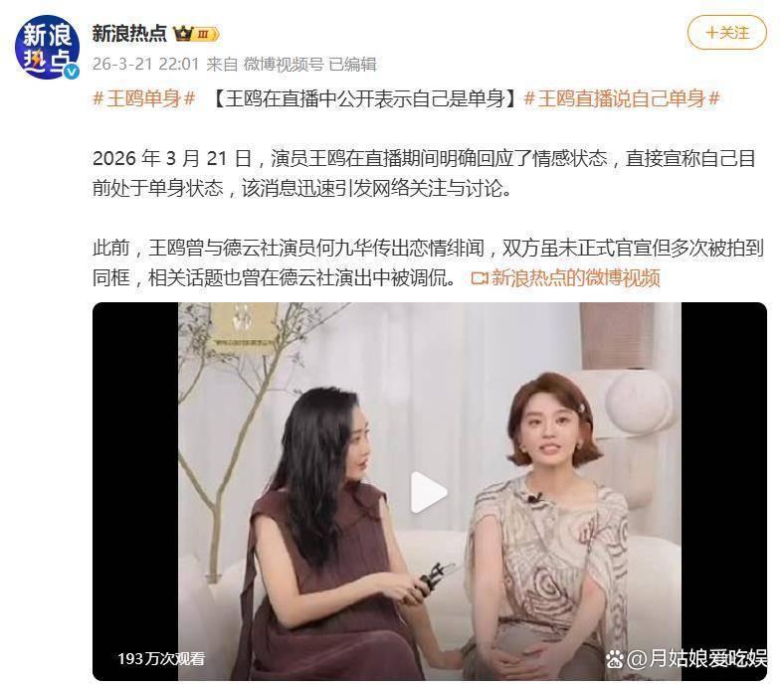Click the @月姑娘爱吃娱 watermark
Screen dimensions: 784x686
click(696, 658)
